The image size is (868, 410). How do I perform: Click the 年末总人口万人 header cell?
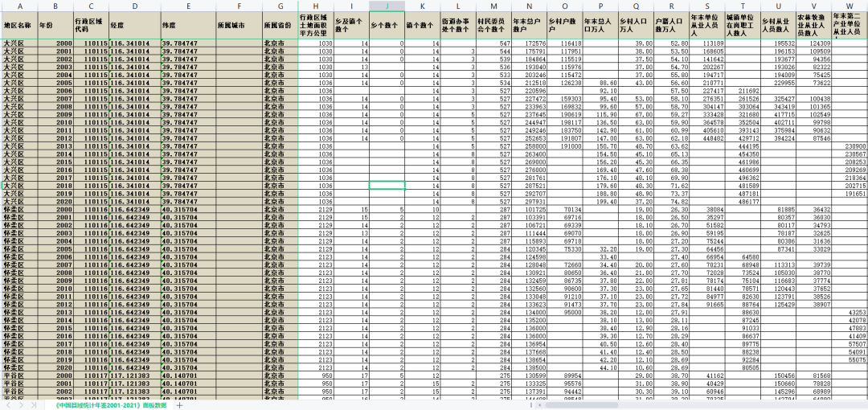[600, 25]
